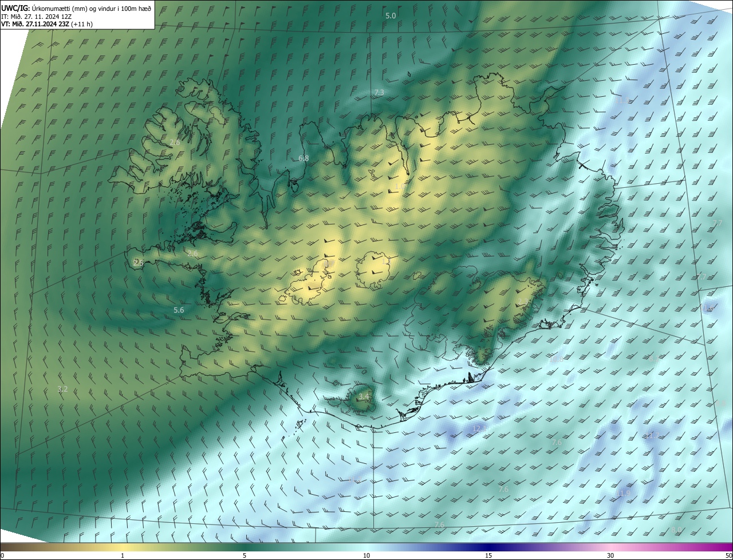The image size is (733, 560).
Task: Click the pale yellow band of the colour scale
Action: (x=123, y=547)
